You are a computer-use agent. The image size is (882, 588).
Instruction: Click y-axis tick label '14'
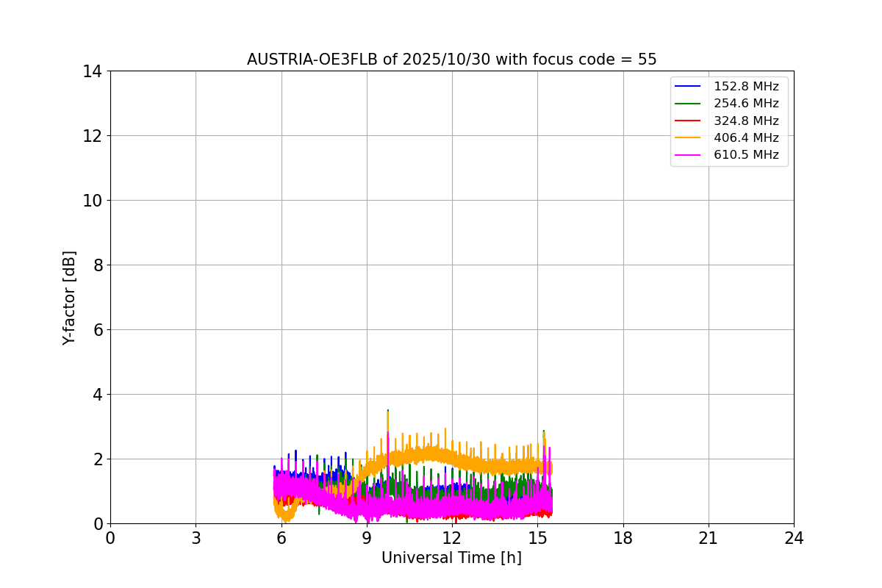pyautogui.click(x=92, y=71)
